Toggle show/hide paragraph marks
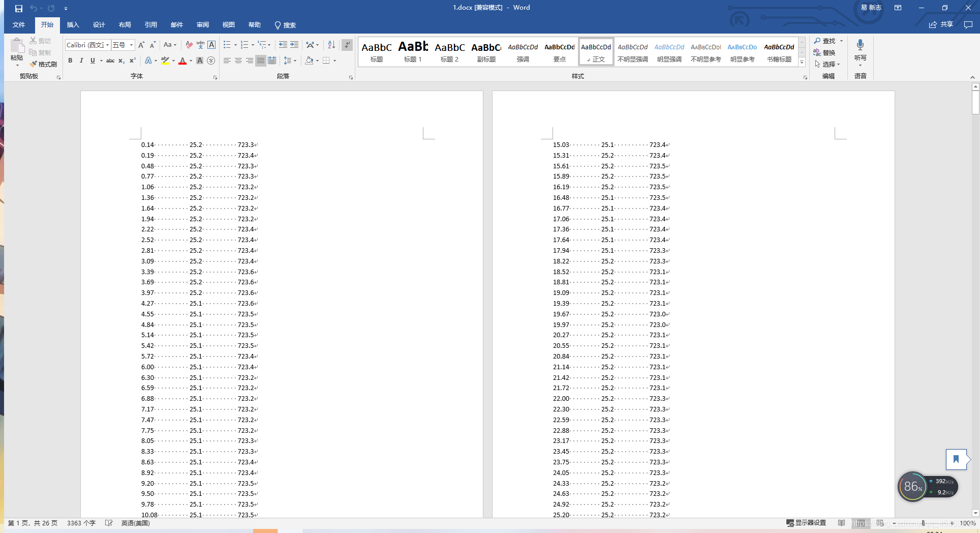This screenshot has height=533, width=980. tap(347, 45)
